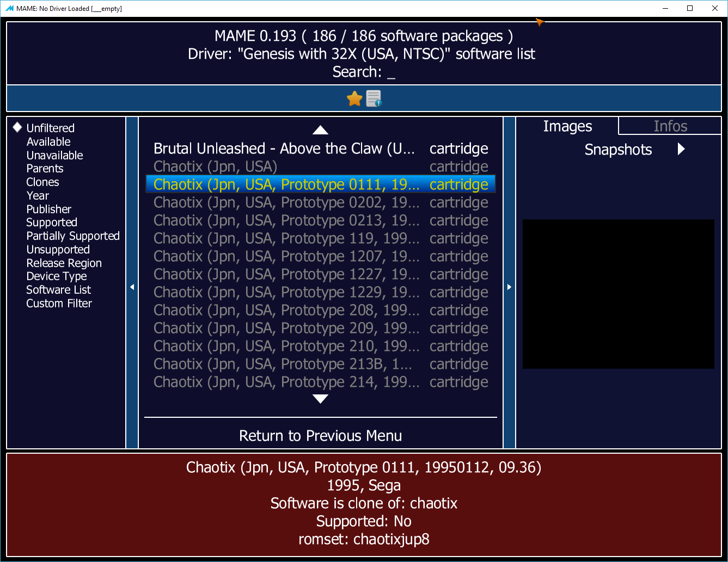Click the Snapshots image category label

tap(618, 150)
